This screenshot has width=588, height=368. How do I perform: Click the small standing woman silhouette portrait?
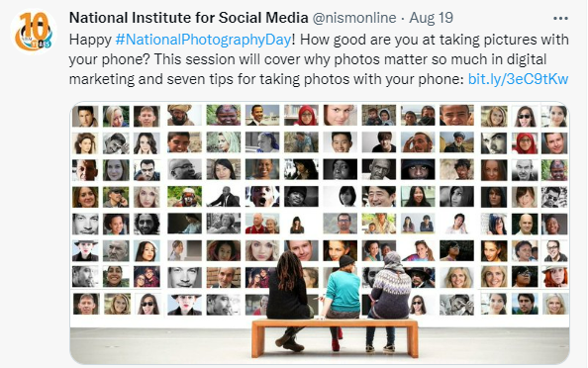click(x=297, y=224)
